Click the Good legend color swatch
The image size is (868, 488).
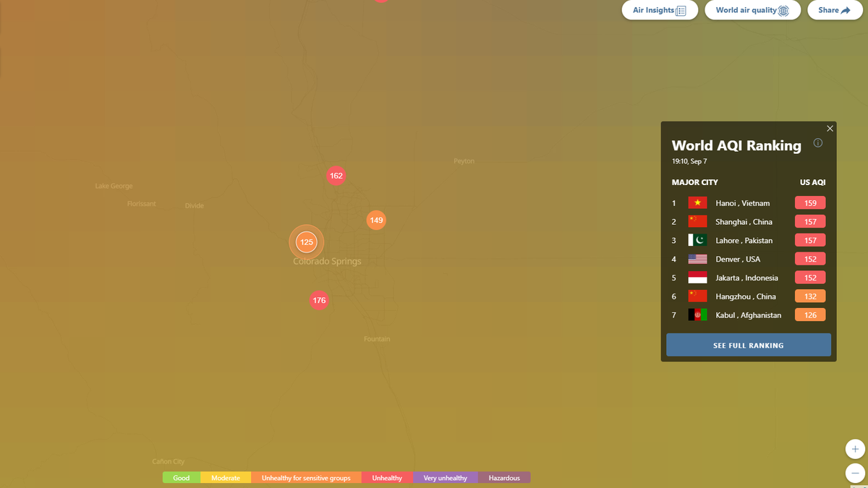pyautogui.click(x=182, y=478)
